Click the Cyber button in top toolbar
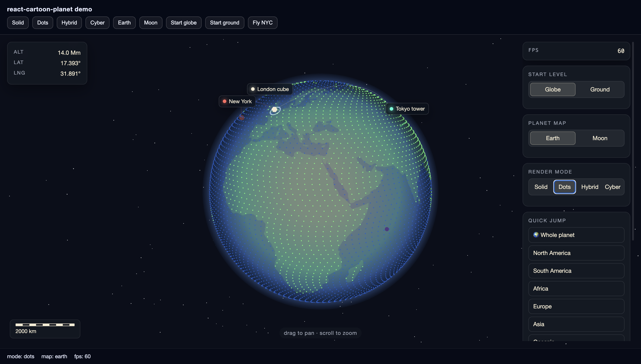 tap(97, 23)
